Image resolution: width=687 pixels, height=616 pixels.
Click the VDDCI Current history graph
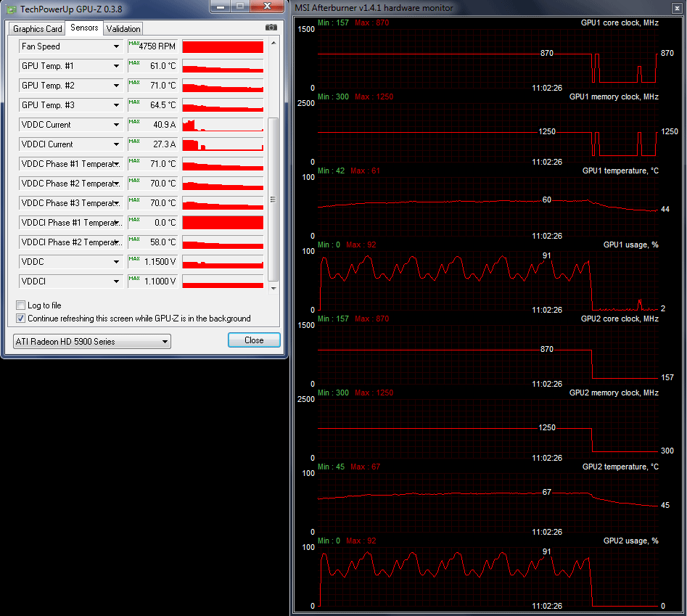(223, 144)
